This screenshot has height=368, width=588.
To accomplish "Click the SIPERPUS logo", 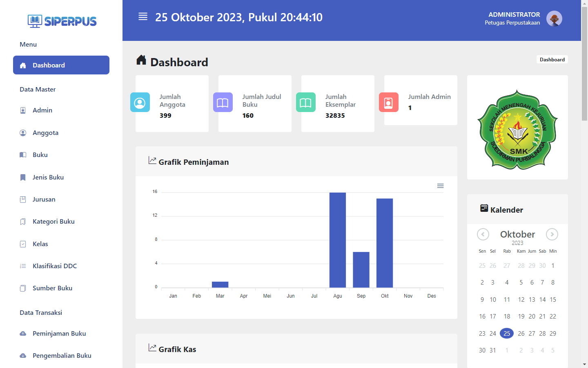I will click(62, 21).
